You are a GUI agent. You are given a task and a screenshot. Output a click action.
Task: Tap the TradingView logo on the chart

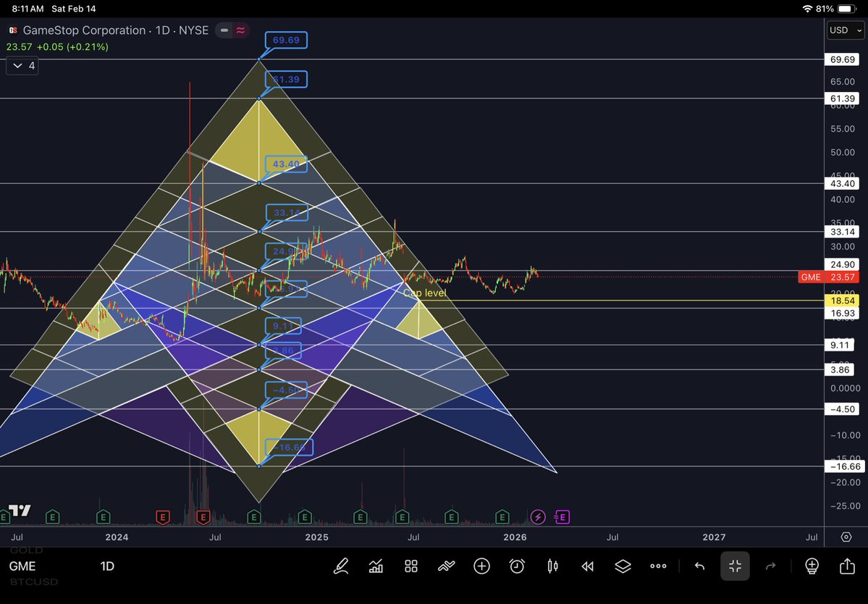20,510
